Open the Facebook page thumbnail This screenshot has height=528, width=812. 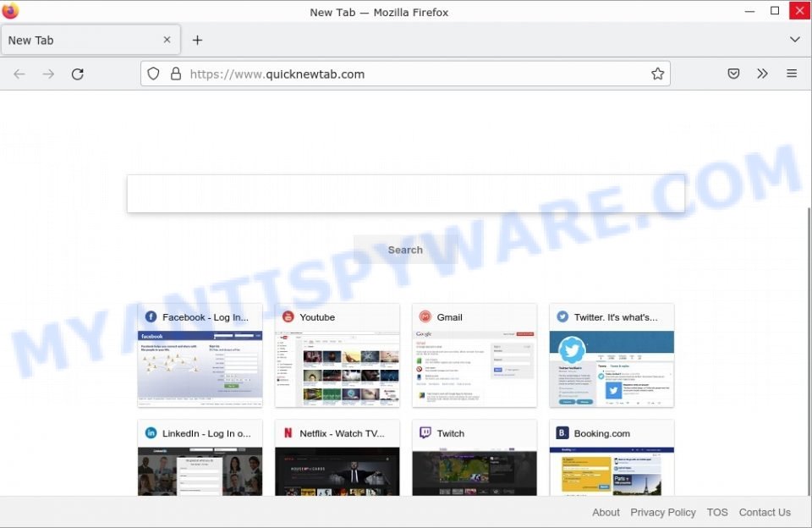pyautogui.click(x=200, y=368)
